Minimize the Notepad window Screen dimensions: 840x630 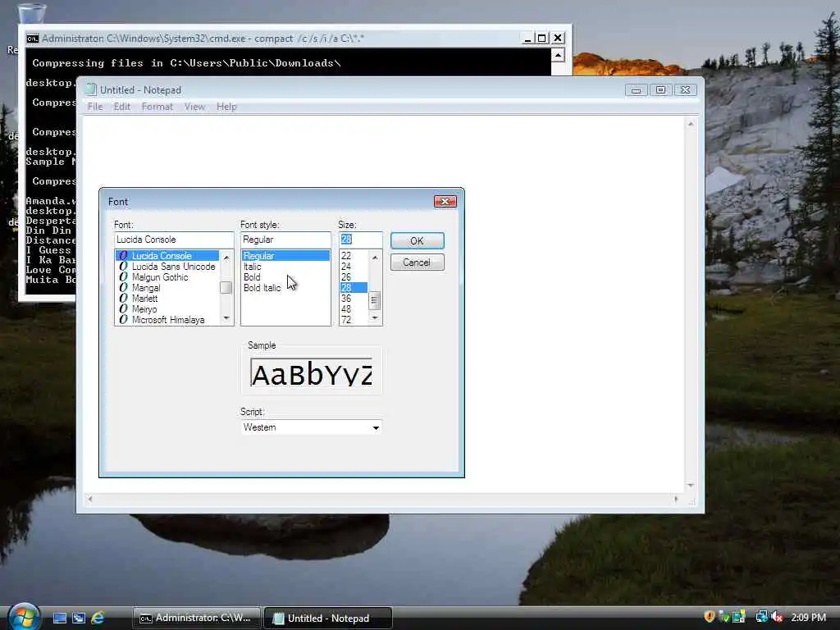636,90
